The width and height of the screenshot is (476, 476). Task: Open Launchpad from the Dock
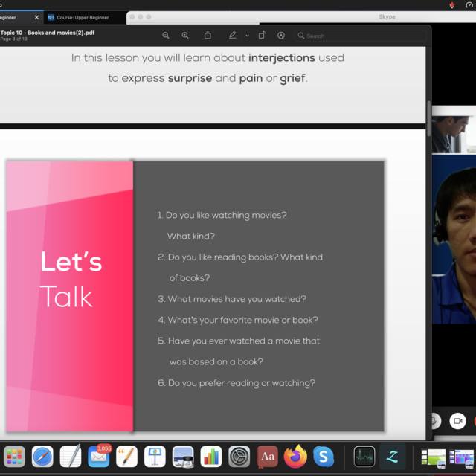pos(14,456)
